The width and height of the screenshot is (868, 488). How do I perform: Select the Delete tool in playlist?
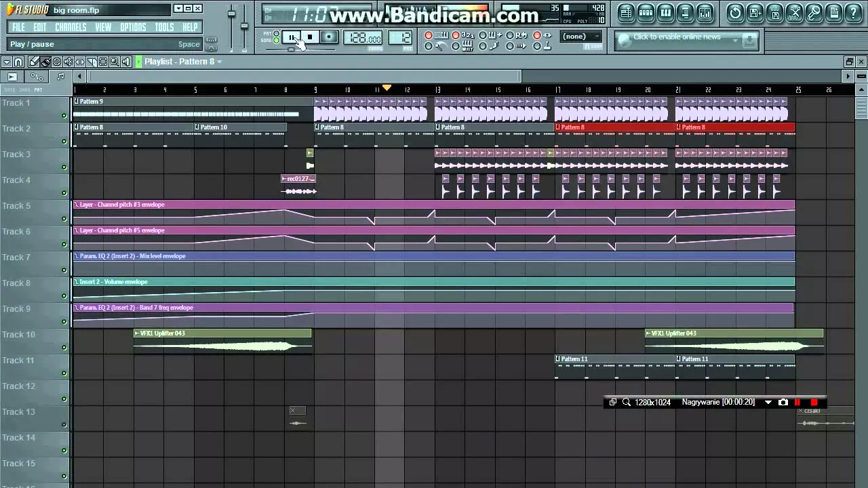(x=57, y=62)
